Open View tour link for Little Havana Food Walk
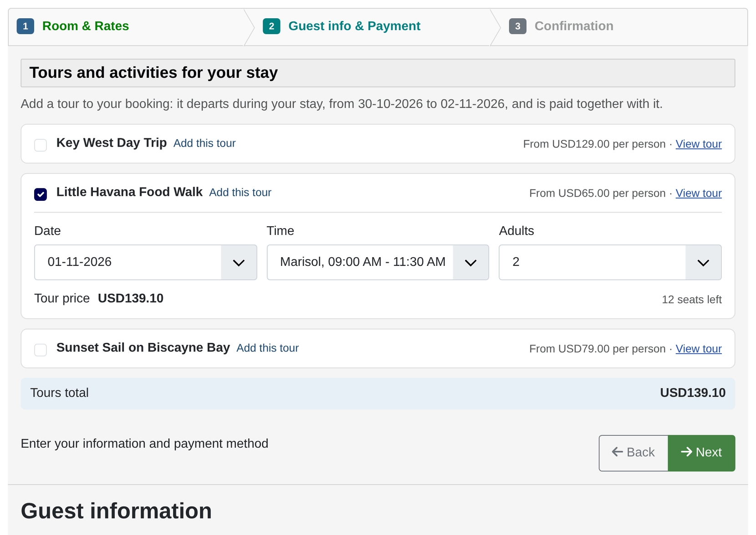 tap(699, 193)
